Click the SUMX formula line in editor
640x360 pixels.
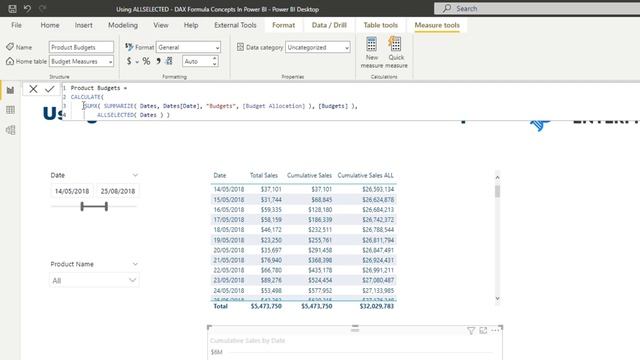[x=220, y=106]
